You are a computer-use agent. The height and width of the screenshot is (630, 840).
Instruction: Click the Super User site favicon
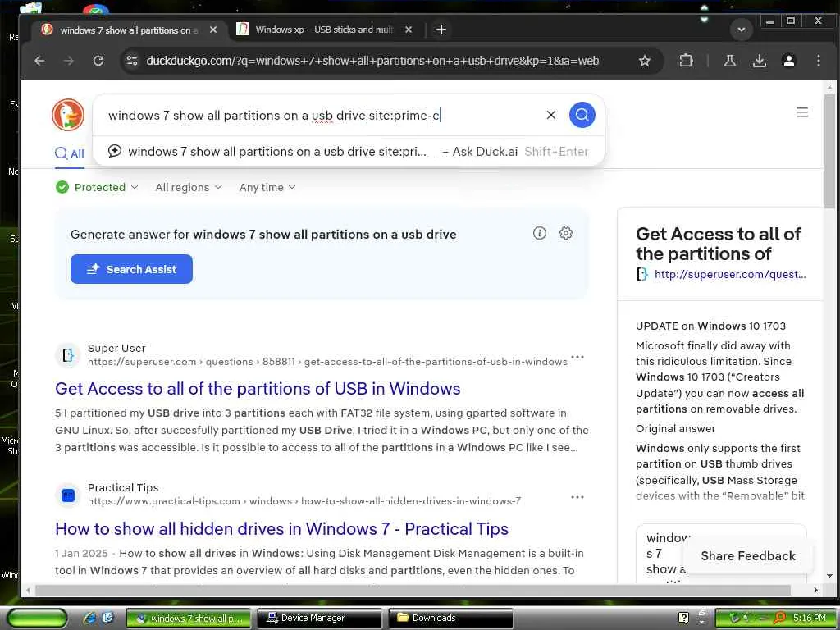(x=67, y=354)
